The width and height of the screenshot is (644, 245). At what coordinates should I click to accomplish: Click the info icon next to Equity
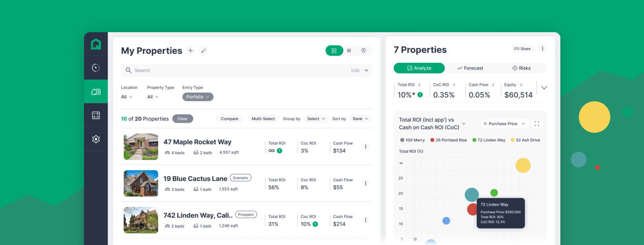[521, 85]
